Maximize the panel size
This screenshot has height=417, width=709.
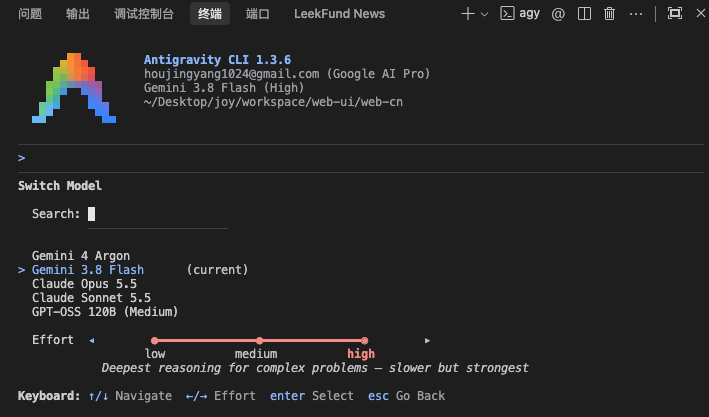tap(675, 13)
